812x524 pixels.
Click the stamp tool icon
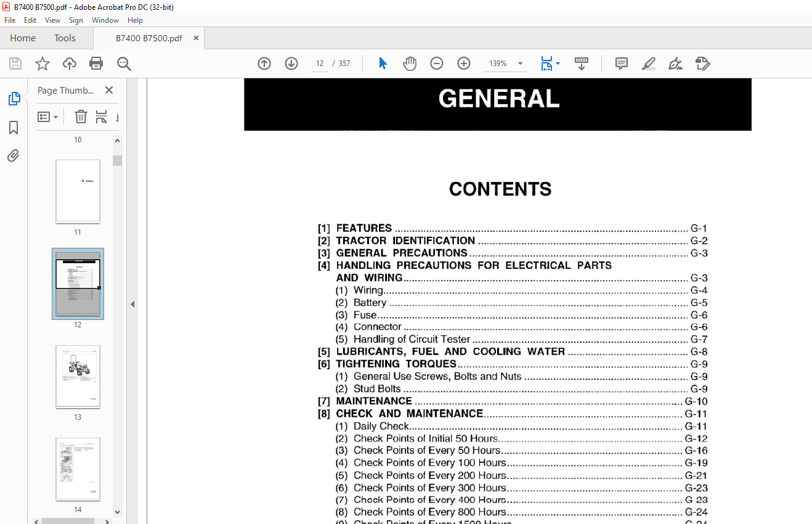click(702, 63)
